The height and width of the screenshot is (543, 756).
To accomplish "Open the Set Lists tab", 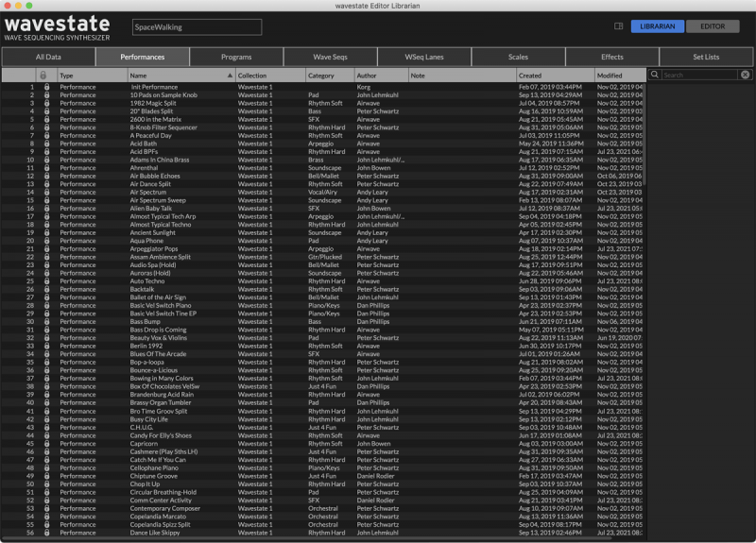I will (x=706, y=57).
